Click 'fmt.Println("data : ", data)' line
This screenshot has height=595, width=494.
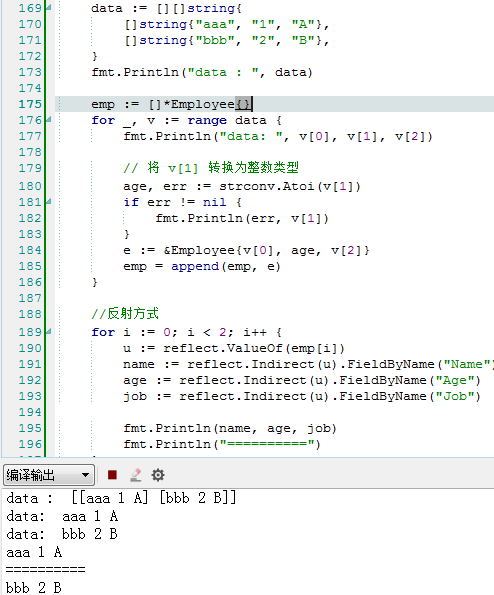pyautogui.click(x=202, y=72)
